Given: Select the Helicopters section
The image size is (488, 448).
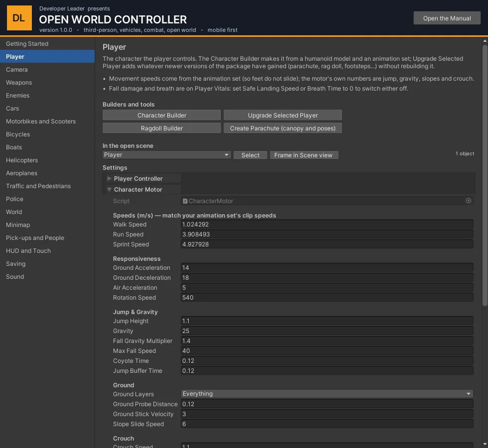Looking at the screenshot, I should tap(47, 160).
